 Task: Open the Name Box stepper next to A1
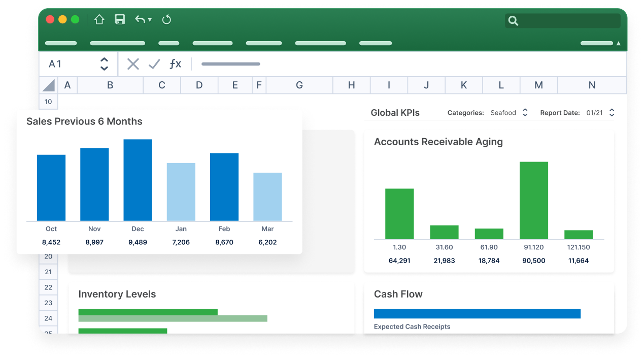104,64
